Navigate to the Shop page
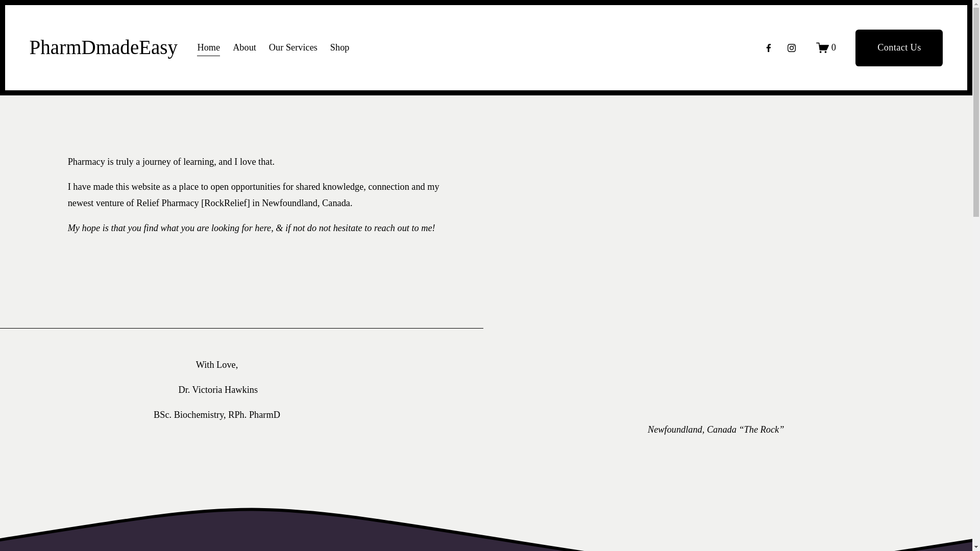This screenshot has height=551, width=980. tap(339, 47)
